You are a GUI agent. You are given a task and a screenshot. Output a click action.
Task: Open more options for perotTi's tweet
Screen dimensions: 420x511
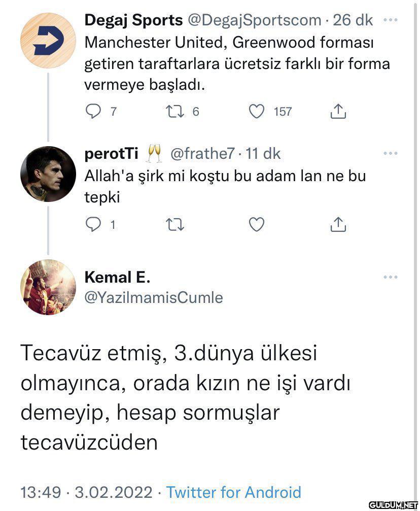click(x=390, y=153)
